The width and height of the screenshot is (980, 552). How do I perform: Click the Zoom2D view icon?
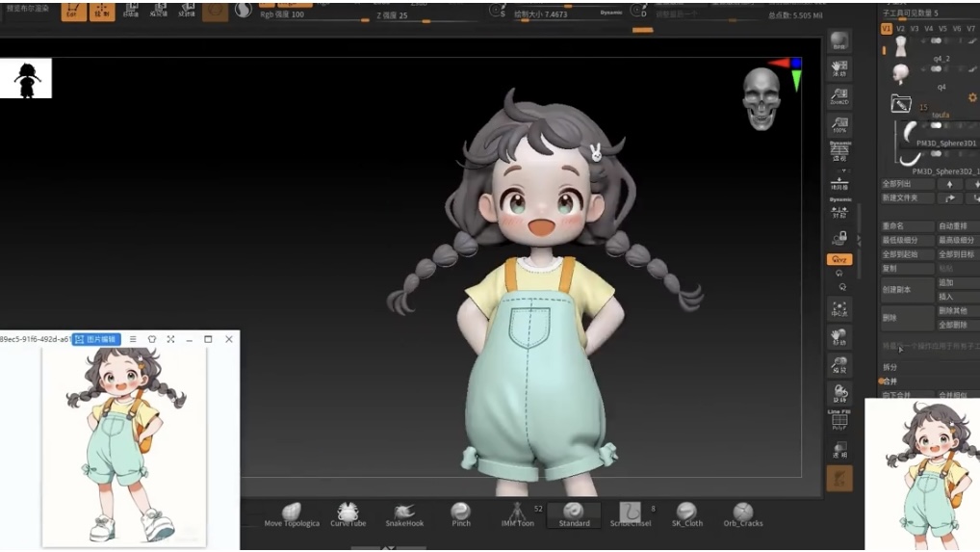click(839, 96)
